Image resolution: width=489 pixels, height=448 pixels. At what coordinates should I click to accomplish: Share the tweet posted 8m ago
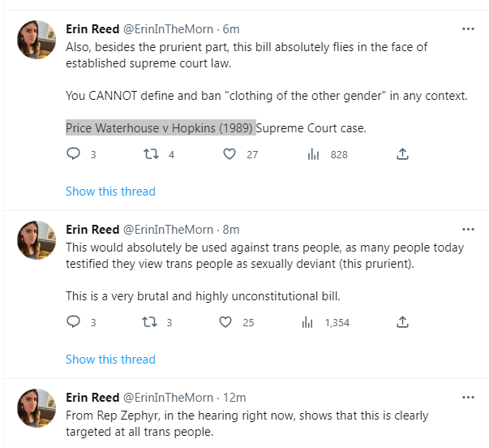point(401,322)
